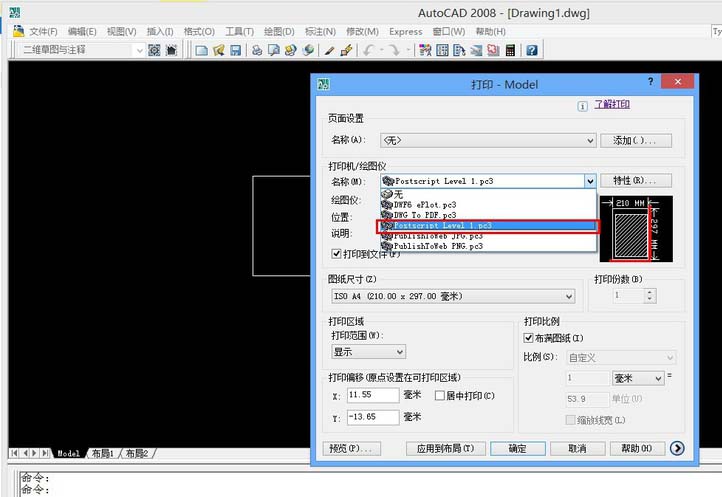Click the 应用到布局(T) button
The image size is (722, 497).
(445, 448)
